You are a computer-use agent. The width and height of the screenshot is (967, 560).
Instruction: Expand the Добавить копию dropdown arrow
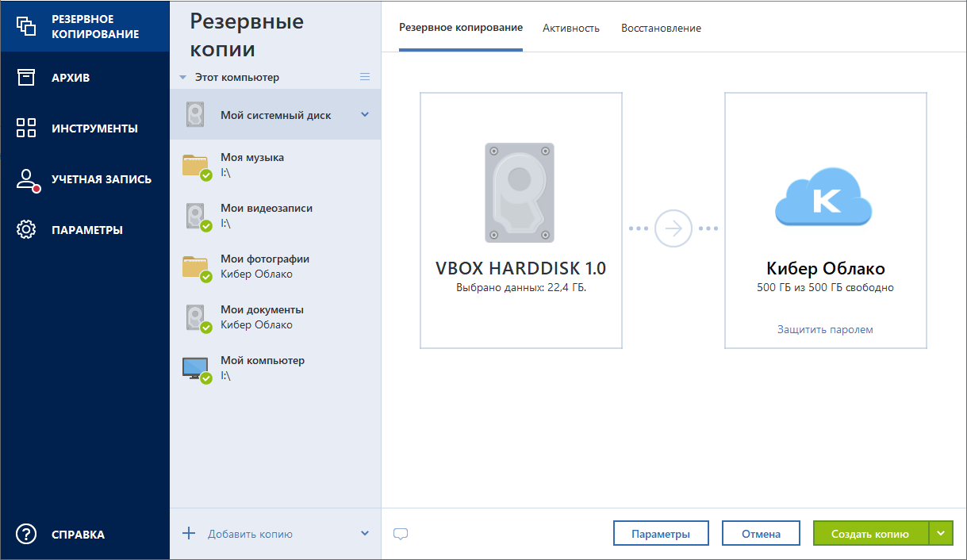365,534
